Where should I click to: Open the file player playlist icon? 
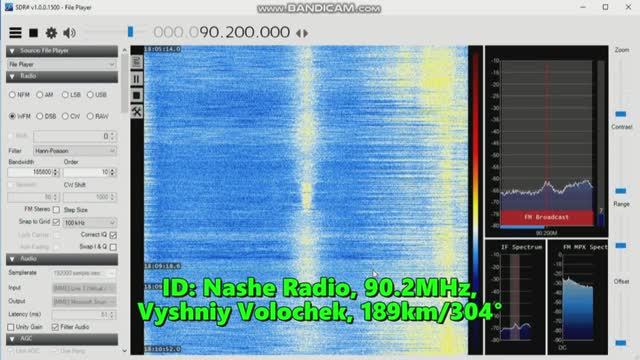pos(136,62)
